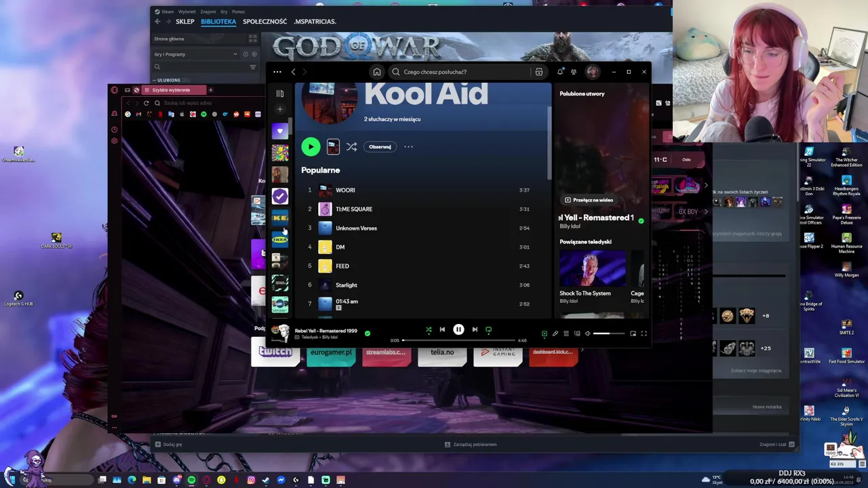This screenshot has height=488, width=868.
Task: Open the Spotify profile avatar menu
Action: point(593,72)
